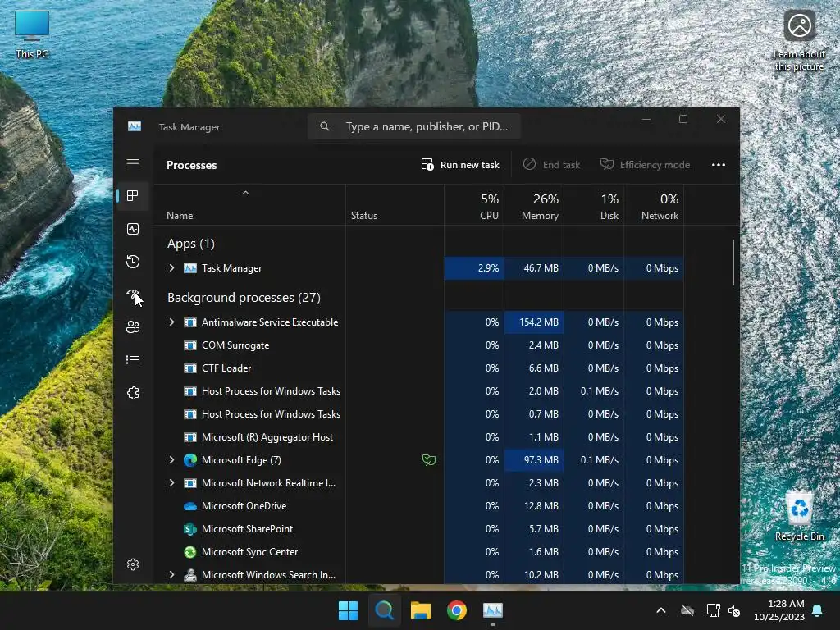Click the Background processes (27) group header
Image resolution: width=840 pixels, height=630 pixels.
click(244, 297)
